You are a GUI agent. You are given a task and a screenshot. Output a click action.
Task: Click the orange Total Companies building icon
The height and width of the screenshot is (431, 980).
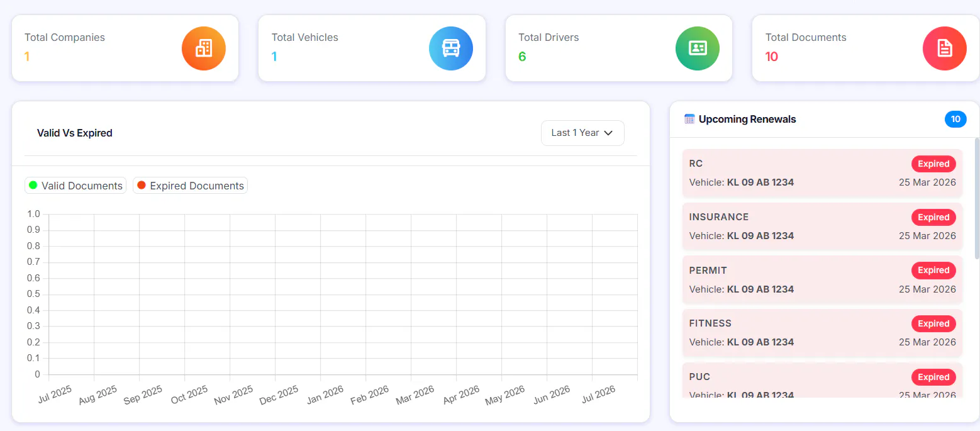(204, 48)
